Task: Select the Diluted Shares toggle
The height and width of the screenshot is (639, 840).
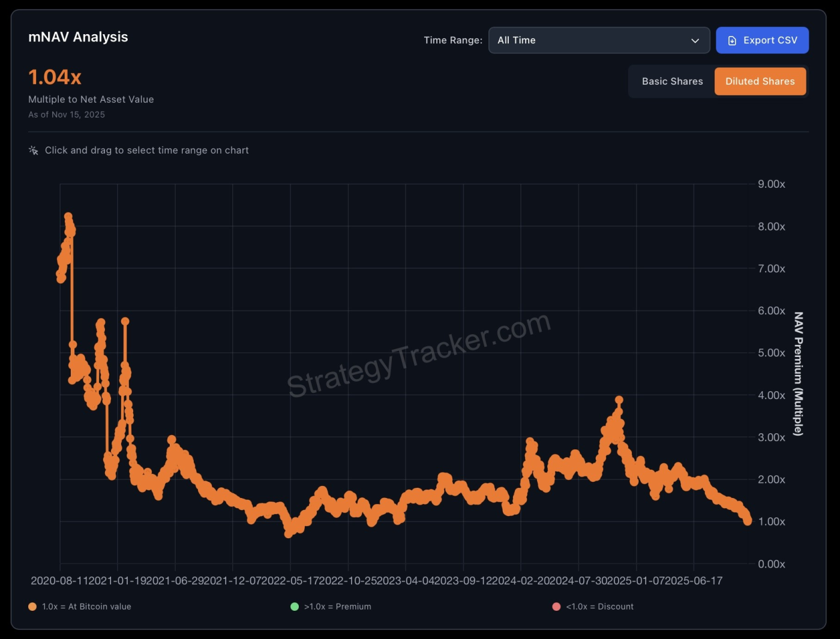Action: click(760, 81)
